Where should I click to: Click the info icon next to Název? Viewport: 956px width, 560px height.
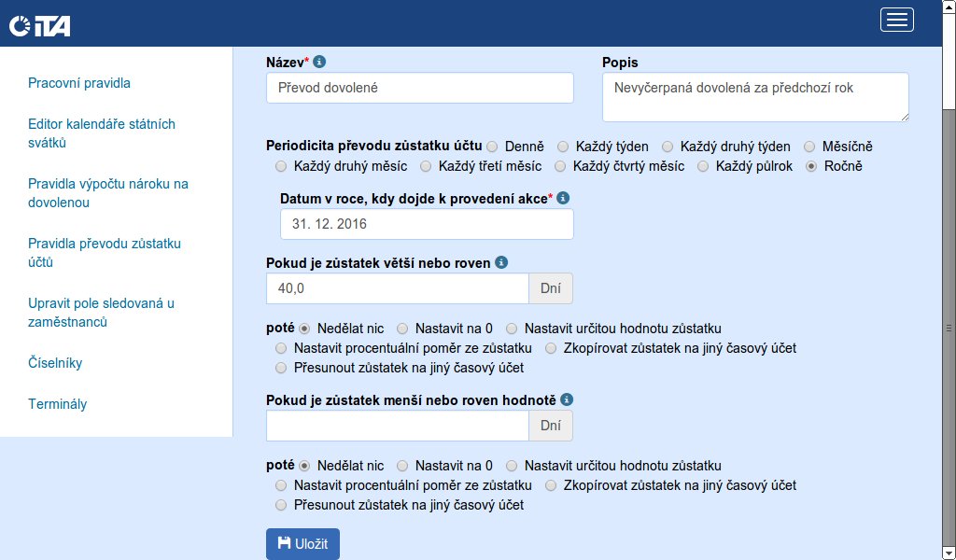pyautogui.click(x=319, y=62)
